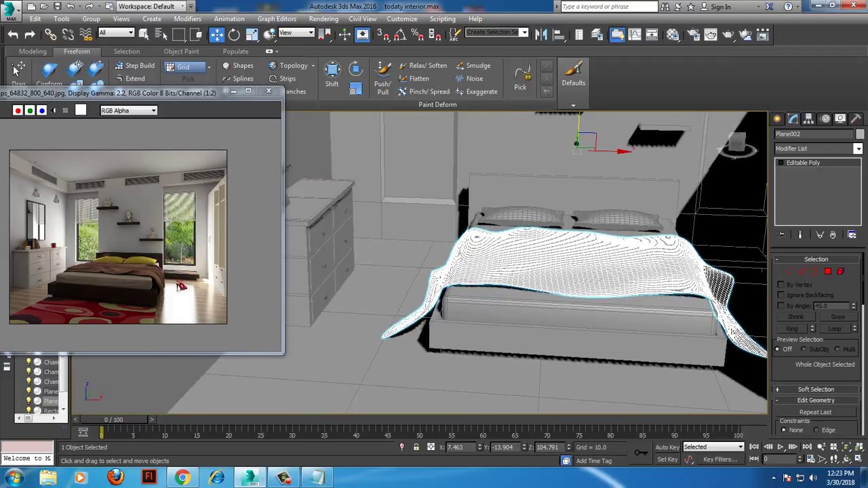The width and height of the screenshot is (868, 488).
Task: Open the View coordinate system dropdown
Action: click(x=296, y=33)
